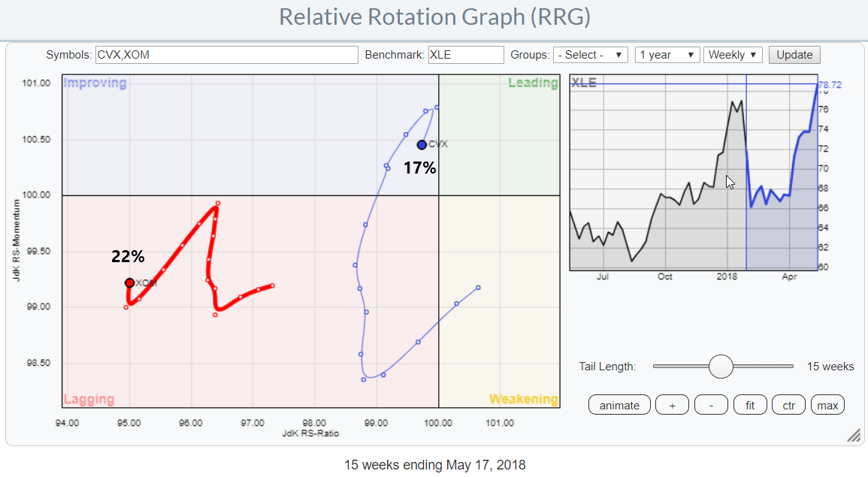Click the max button
The image size is (868, 477).
827,405
